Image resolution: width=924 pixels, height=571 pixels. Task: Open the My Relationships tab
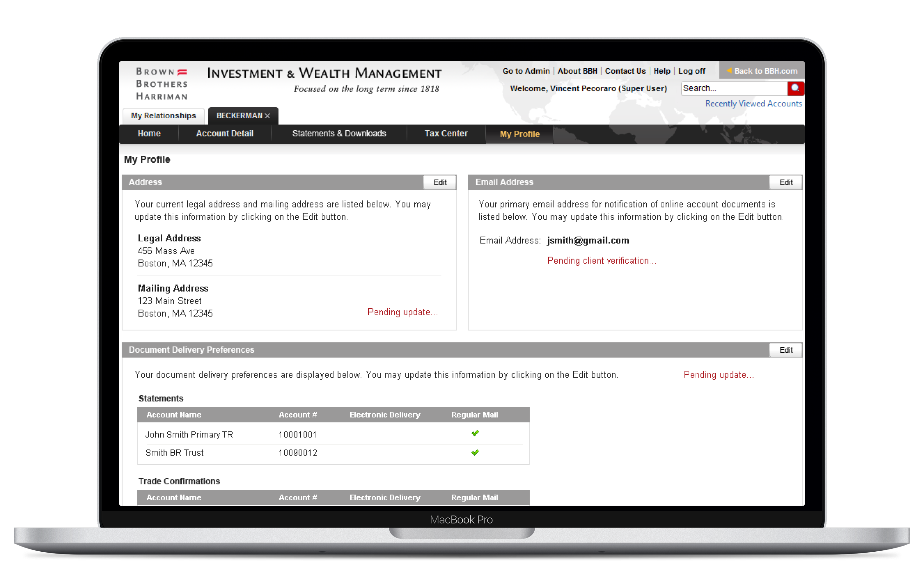click(x=163, y=115)
